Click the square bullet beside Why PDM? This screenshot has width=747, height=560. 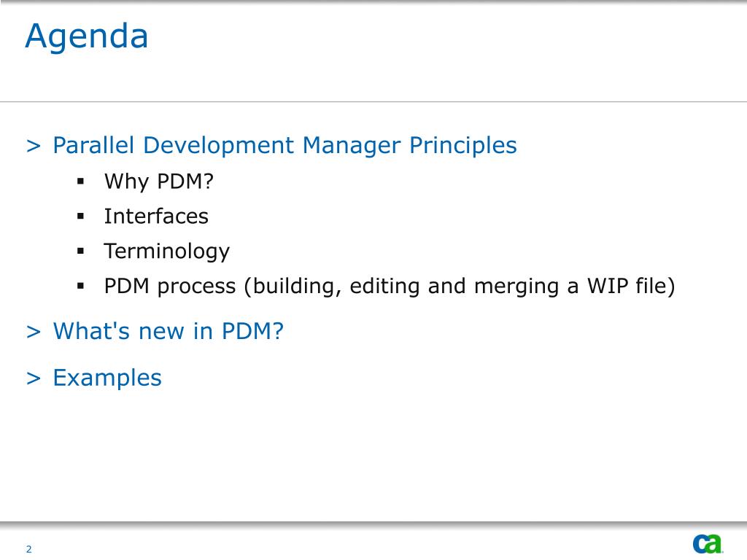click(x=80, y=182)
